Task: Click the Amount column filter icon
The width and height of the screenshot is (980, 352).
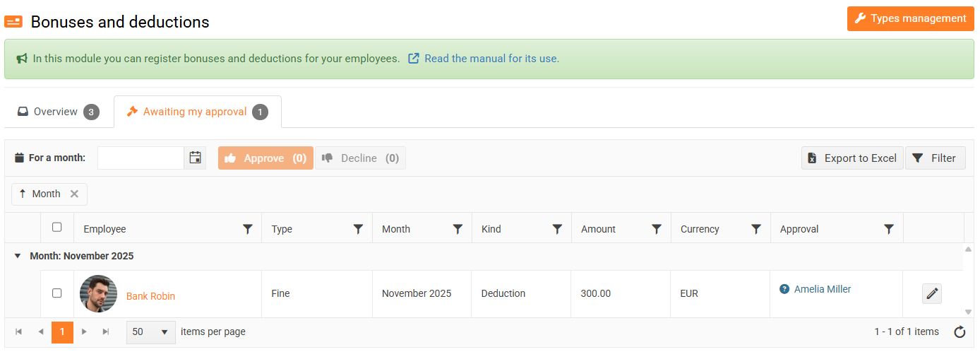Action: pyautogui.click(x=657, y=229)
